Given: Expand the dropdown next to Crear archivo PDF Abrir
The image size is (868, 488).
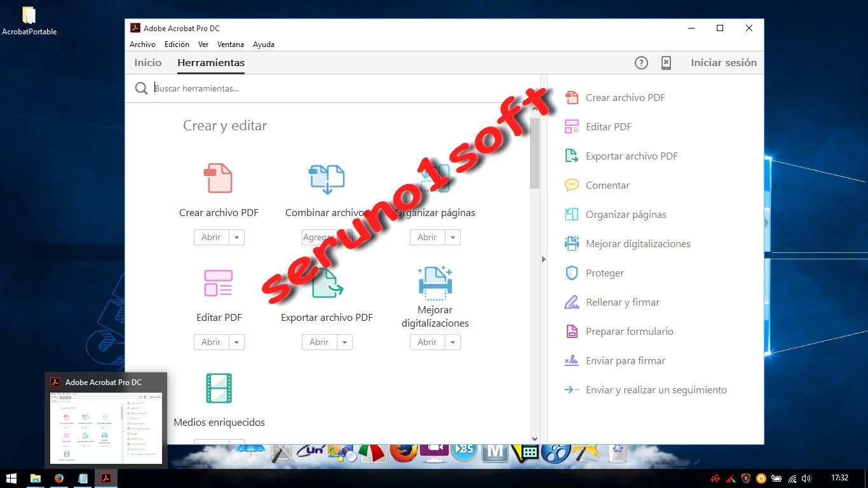Looking at the screenshot, I should point(236,237).
